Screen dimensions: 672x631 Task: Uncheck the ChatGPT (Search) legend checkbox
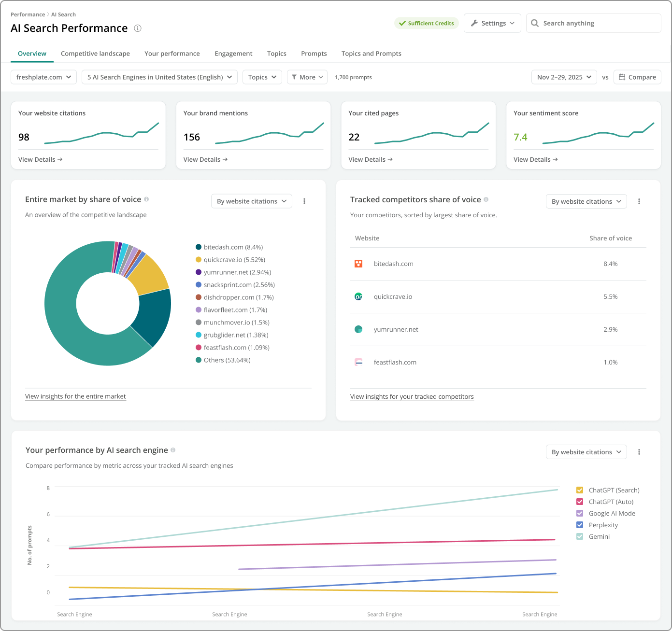point(580,490)
